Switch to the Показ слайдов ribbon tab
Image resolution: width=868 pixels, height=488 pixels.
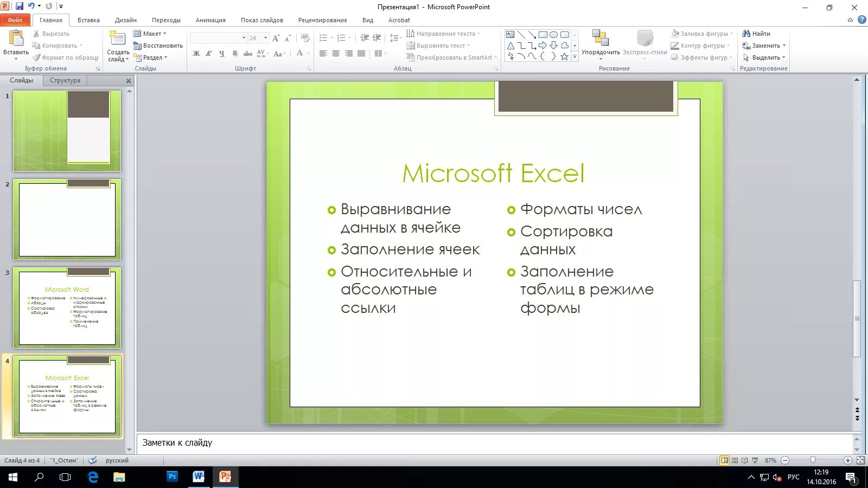click(x=262, y=20)
